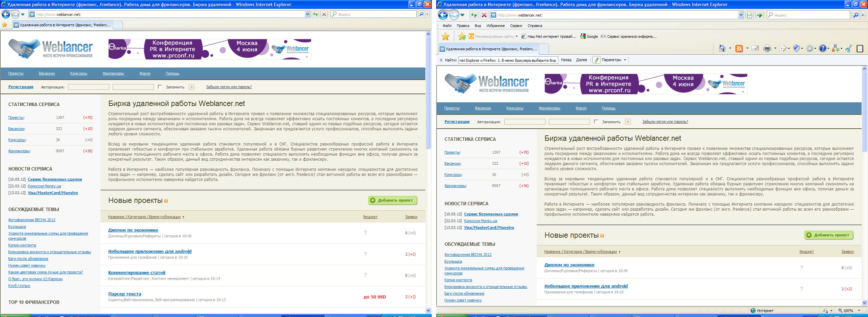Open search provider dropdown in right window
This screenshot has height=317, width=868.
(x=863, y=15)
